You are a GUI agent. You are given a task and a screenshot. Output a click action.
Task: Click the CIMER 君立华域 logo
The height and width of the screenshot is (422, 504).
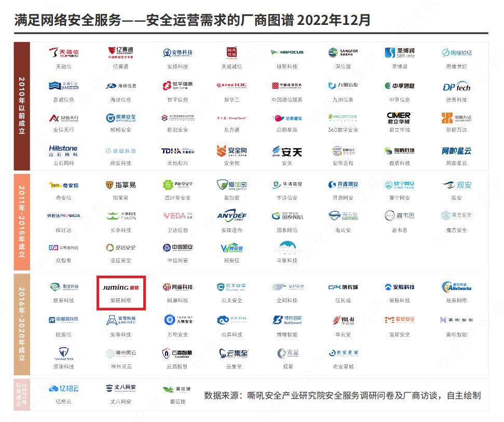[399, 117]
